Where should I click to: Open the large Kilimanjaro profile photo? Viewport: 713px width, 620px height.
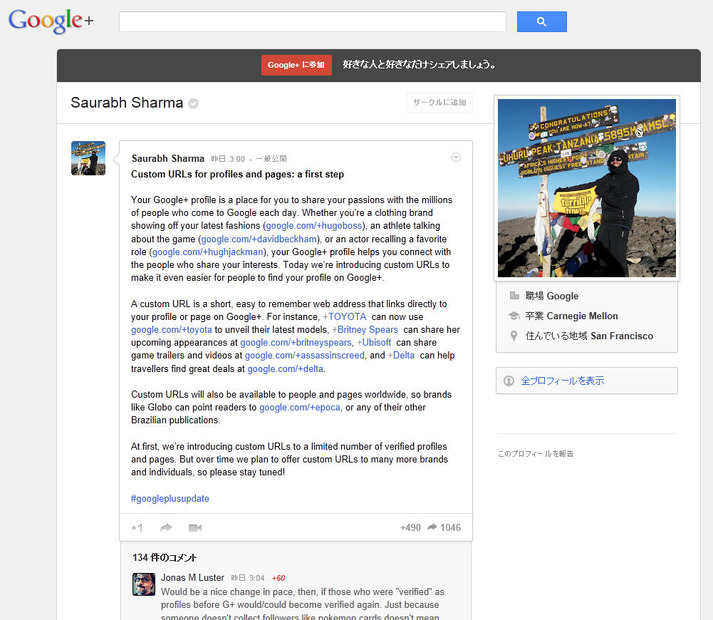[x=587, y=188]
